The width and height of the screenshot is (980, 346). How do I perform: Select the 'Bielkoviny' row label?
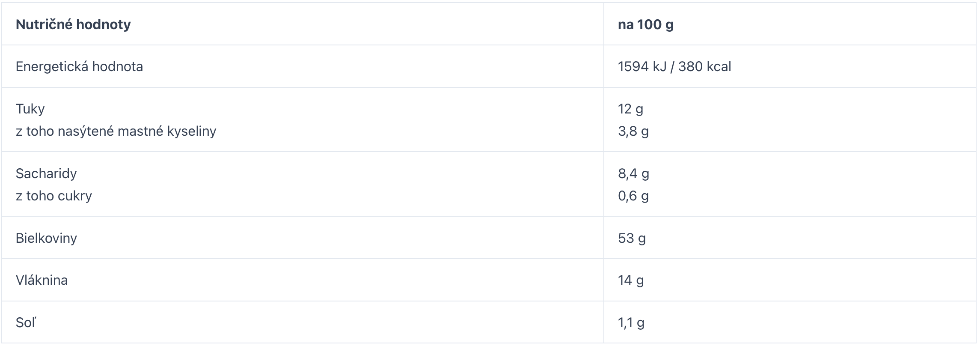tap(46, 238)
